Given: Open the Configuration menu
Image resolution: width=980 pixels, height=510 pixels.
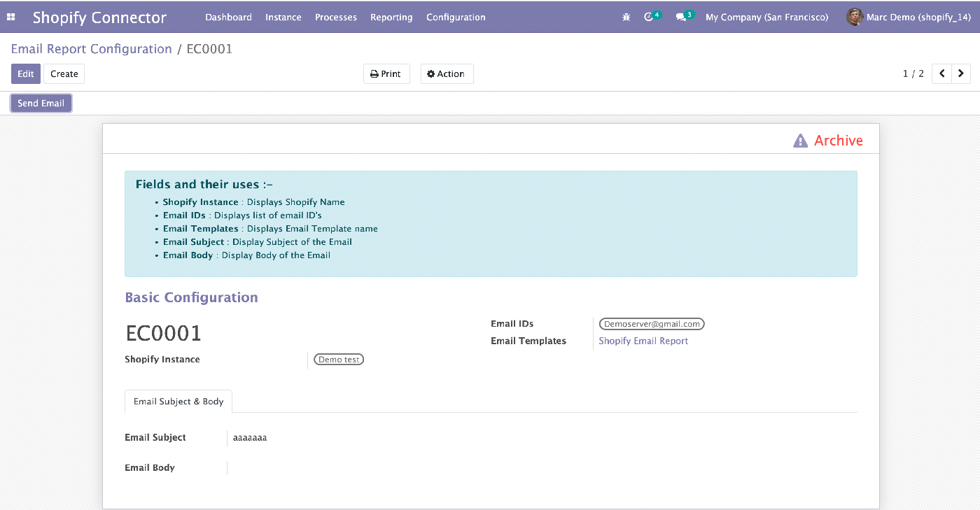Looking at the screenshot, I should click(x=456, y=17).
